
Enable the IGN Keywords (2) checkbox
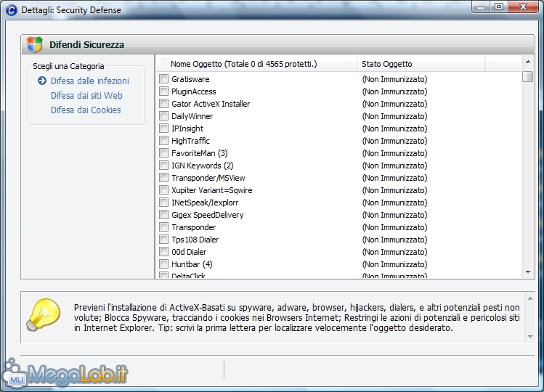point(163,165)
